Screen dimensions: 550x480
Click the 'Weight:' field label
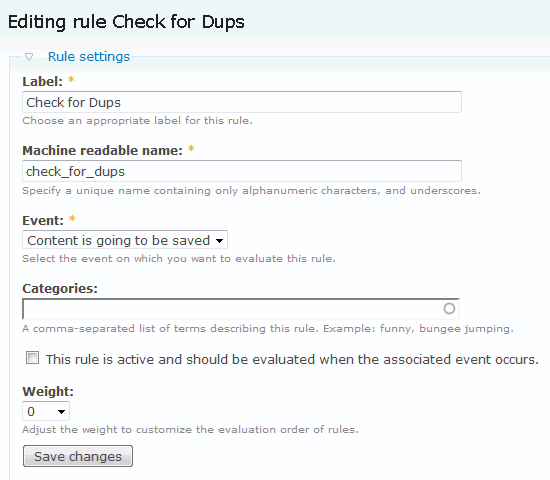[x=48, y=391]
